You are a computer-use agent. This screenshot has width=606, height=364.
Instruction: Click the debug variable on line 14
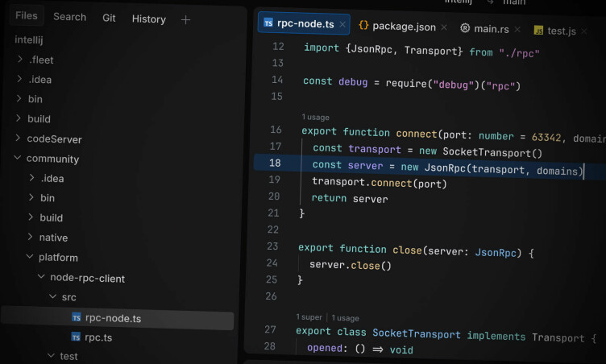(x=353, y=82)
